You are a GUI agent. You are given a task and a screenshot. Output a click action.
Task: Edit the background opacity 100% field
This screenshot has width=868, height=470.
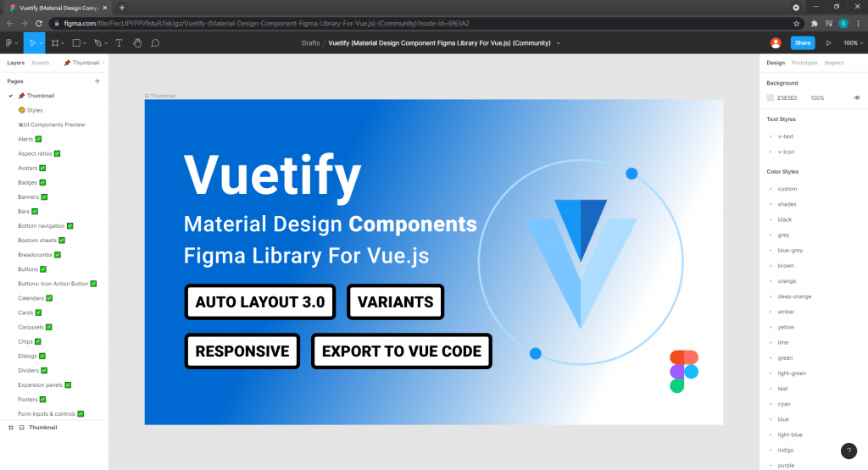pos(817,98)
